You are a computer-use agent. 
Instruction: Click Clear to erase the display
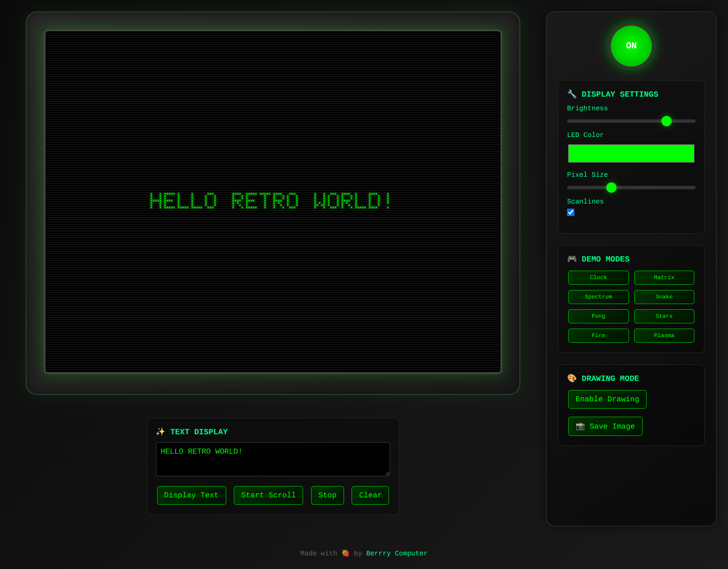pyautogui.click(x=370, y=495)
